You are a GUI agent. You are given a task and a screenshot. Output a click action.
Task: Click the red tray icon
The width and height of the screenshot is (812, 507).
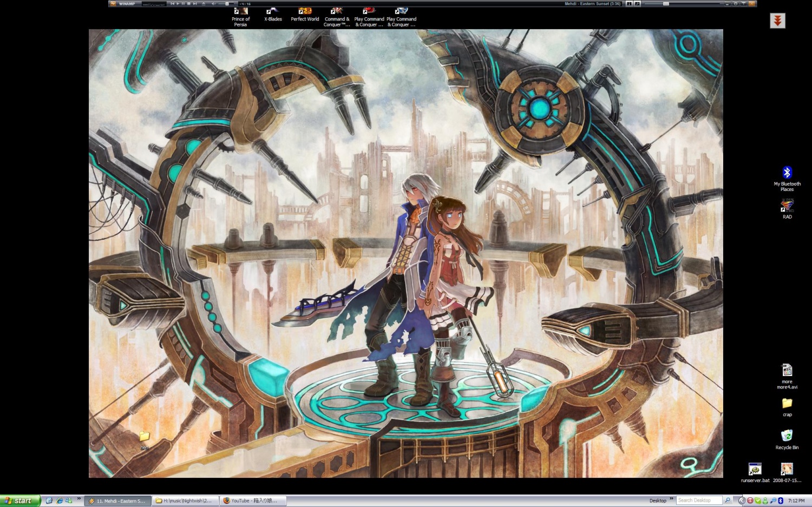tap(750, 501)
